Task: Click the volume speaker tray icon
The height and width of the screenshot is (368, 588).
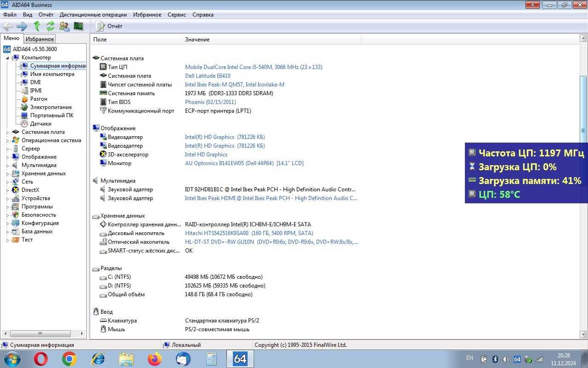Action: pyautogui.click(x=506, y=359)
